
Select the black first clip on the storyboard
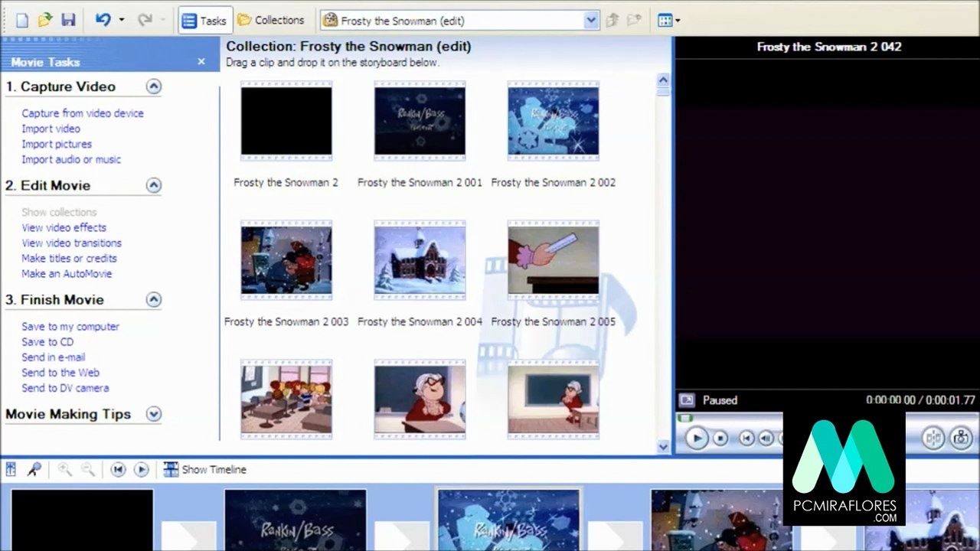click(x=82, y=520)
